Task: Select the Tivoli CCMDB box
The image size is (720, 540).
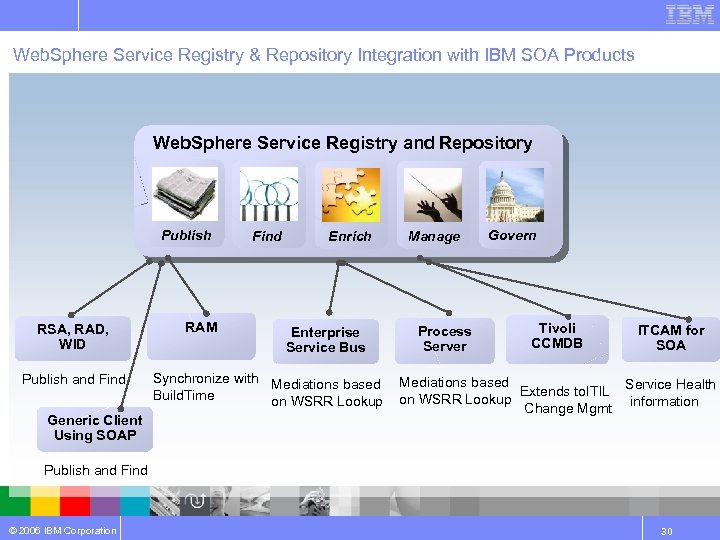Action: tap(557, 339)
